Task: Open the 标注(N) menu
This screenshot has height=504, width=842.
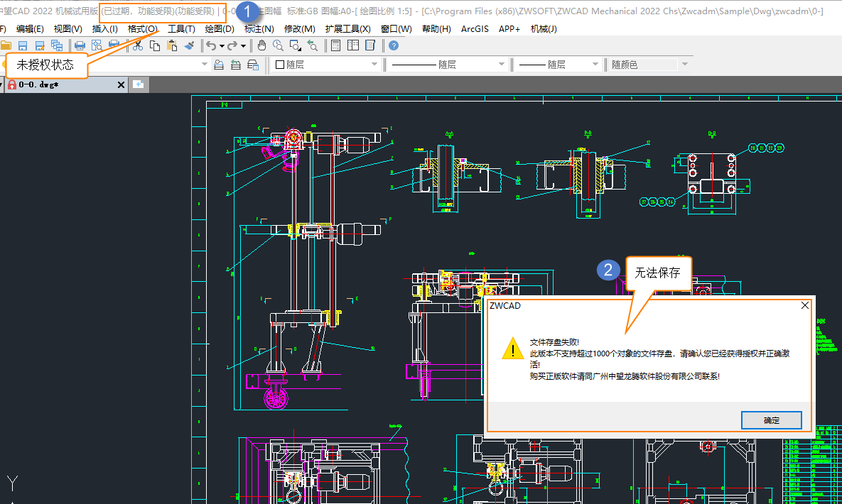Action: 259,29
